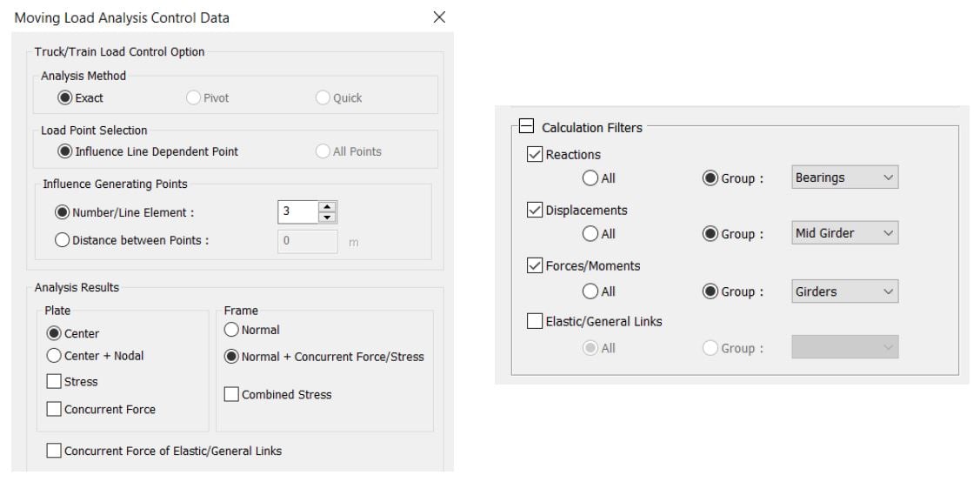This screenshot has height=482, width=980.
Task: Enable the Combined Stress checkbox
Action: click(232, 394)
